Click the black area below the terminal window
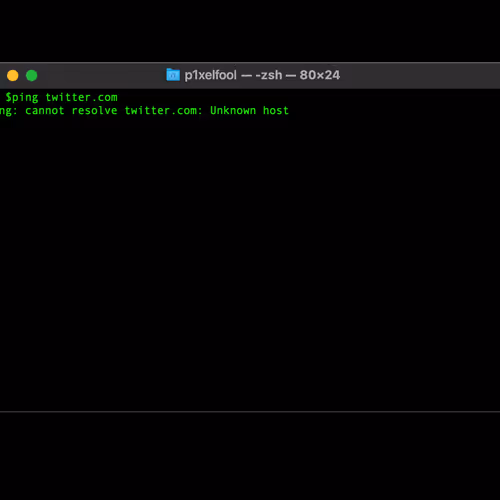 coord(250,457)
